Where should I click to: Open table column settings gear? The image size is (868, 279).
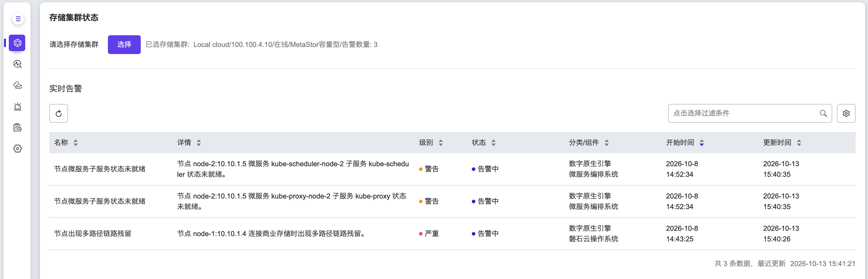(846, 113)
